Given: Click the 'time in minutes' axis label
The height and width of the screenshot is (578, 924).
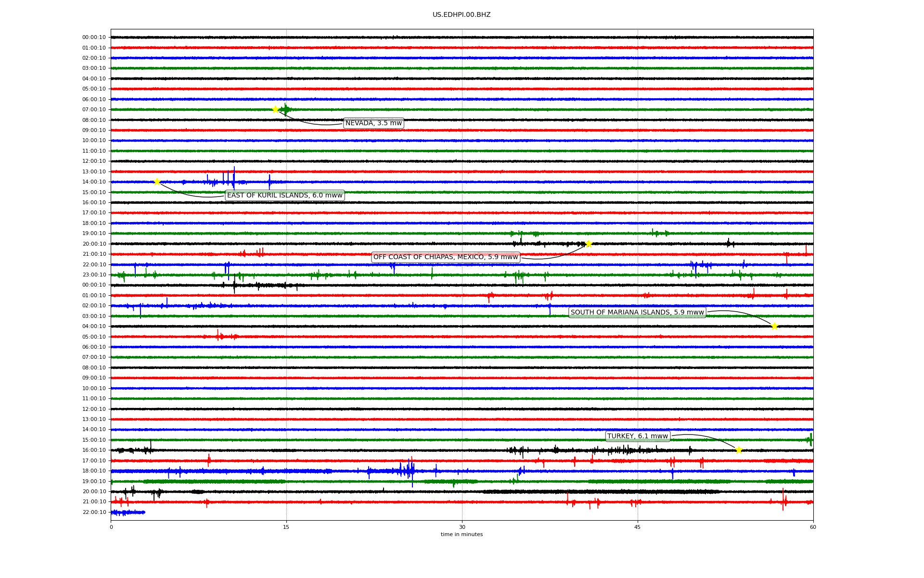Looking at the screenshot, I should pos(462,535).
